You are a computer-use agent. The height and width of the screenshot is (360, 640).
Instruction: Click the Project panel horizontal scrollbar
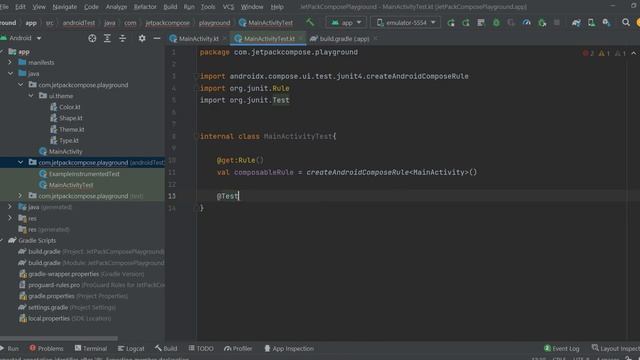click(x=59, y=338)
